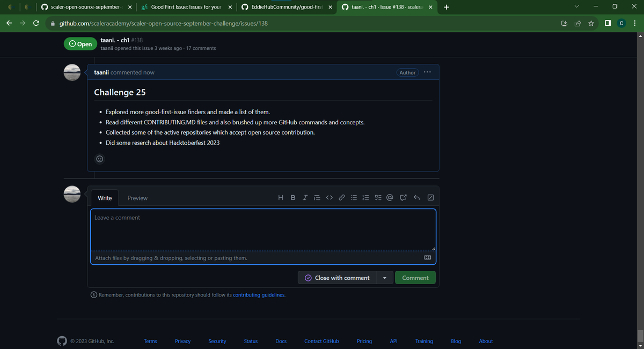Click the Open issue status badge

point(80,44)
